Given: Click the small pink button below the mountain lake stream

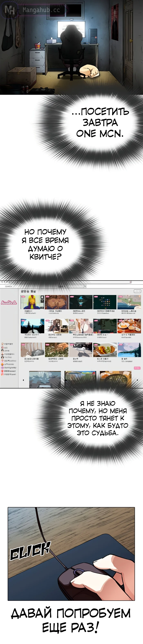Looking at the screenshot, I should 137,368.
